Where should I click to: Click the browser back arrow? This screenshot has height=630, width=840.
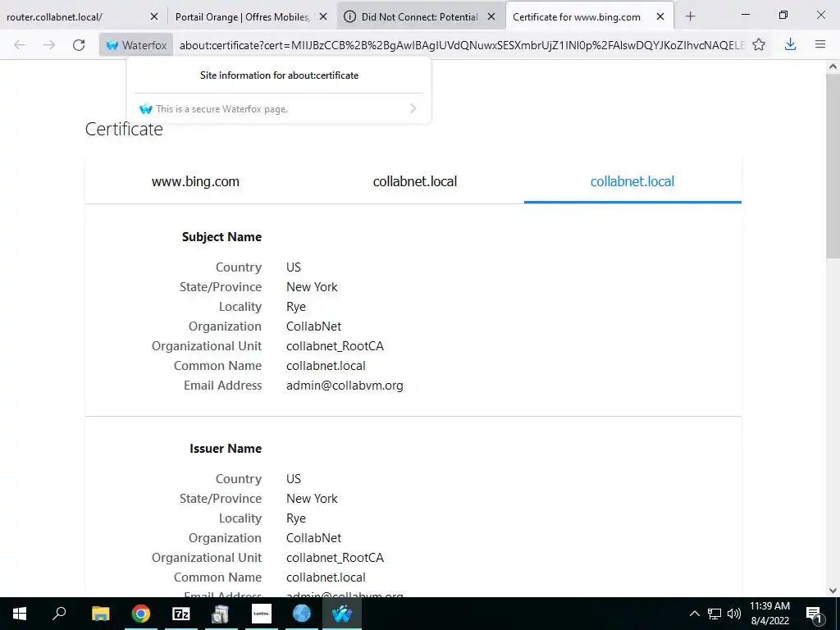coord(20,45)
